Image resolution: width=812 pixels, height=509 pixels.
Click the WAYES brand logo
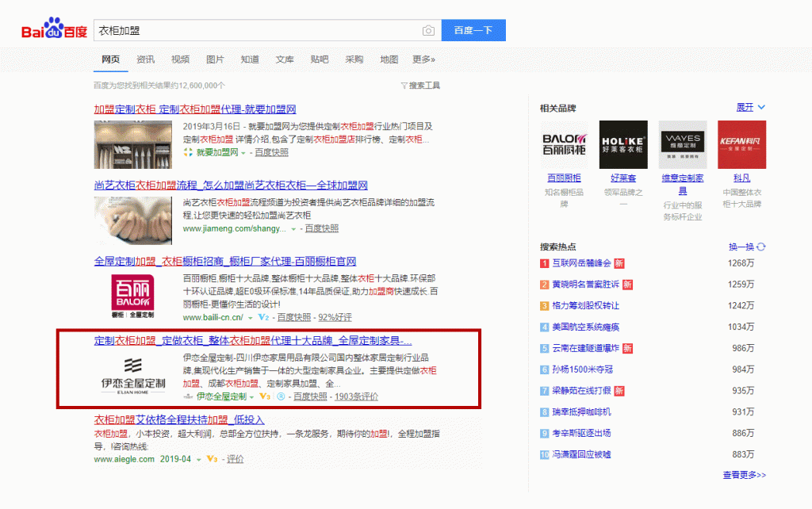pyautogui.click(x=683, y=144)
